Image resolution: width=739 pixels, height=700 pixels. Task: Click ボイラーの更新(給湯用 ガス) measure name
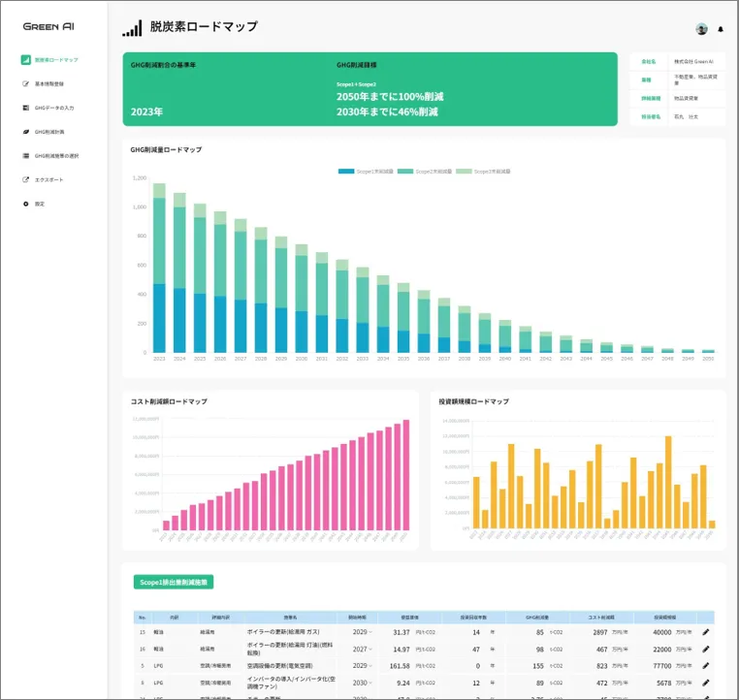[x=283, y=632]
